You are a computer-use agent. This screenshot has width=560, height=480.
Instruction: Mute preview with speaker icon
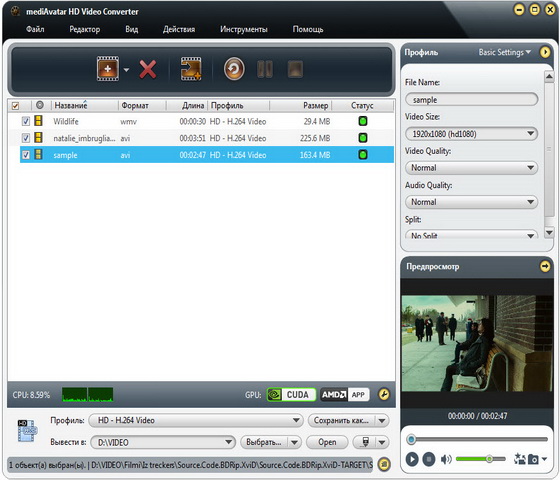click(x=446, y=459)
